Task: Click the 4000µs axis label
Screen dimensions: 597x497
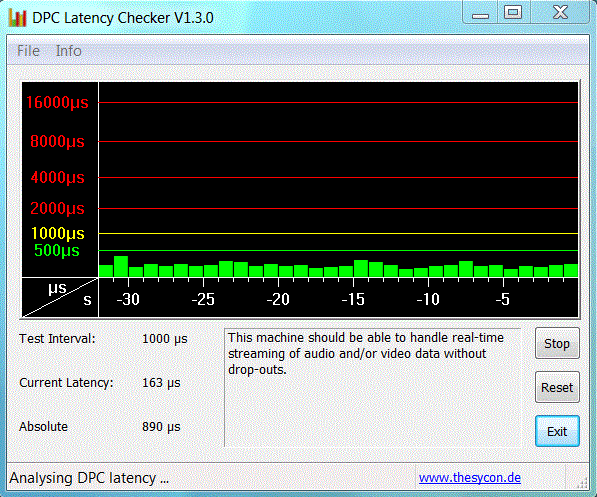Action: (x=57, y=177)
